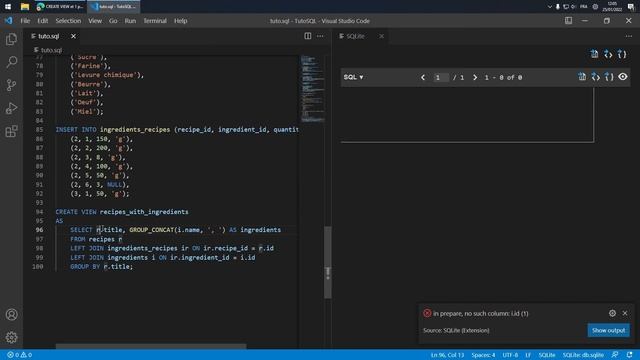640x360 pixels.
Task: Export JSON icon in SQL result header
Action: pos(609,77)
